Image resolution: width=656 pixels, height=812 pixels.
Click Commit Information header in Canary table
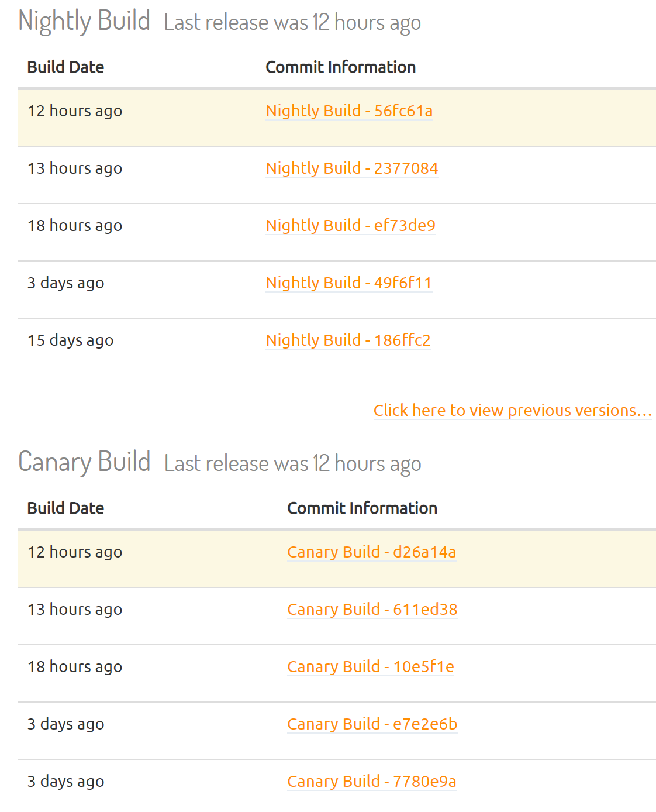[362, 508]
